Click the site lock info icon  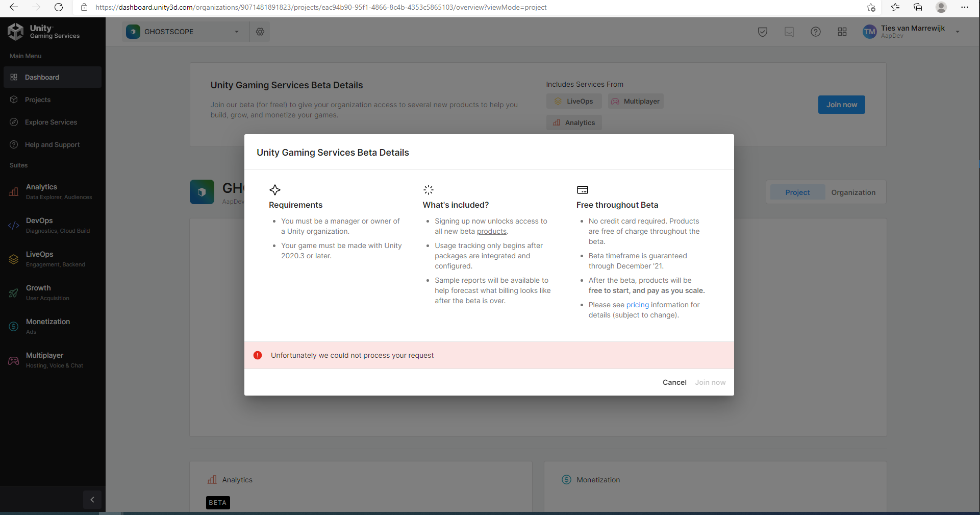(84, 7)
